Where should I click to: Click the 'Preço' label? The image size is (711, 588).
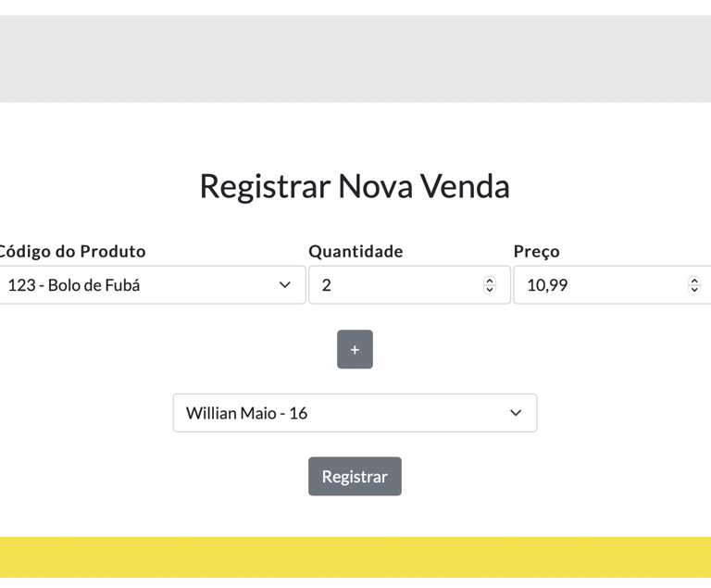pyautogui.click(x=537, y=251)
